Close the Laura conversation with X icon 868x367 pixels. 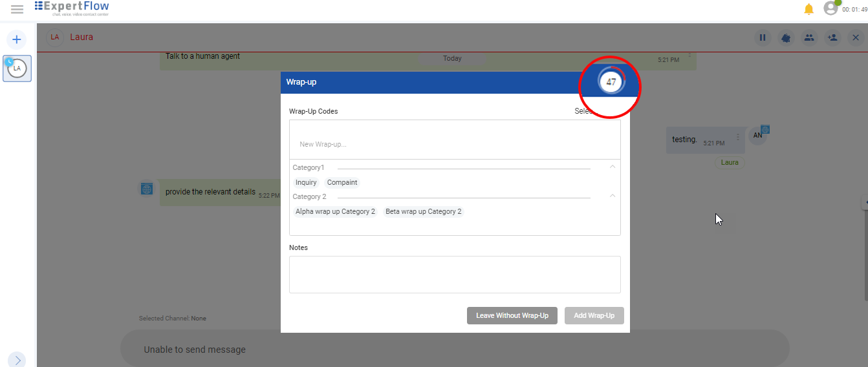coord(855,37)
